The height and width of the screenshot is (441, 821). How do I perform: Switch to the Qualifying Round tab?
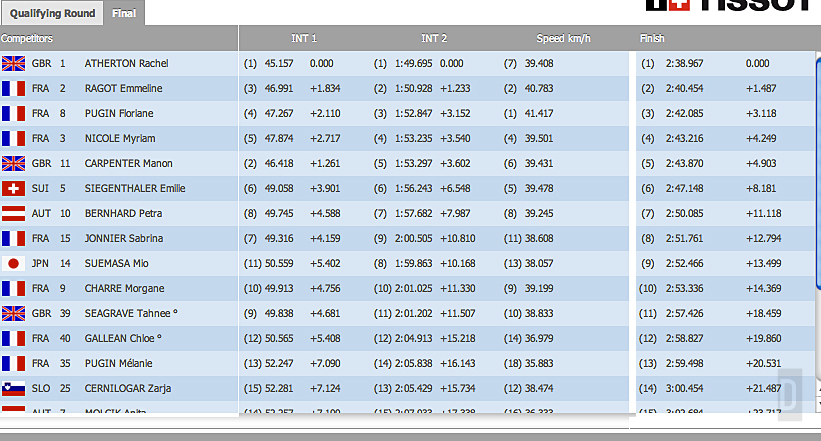(x=52, y=13)
